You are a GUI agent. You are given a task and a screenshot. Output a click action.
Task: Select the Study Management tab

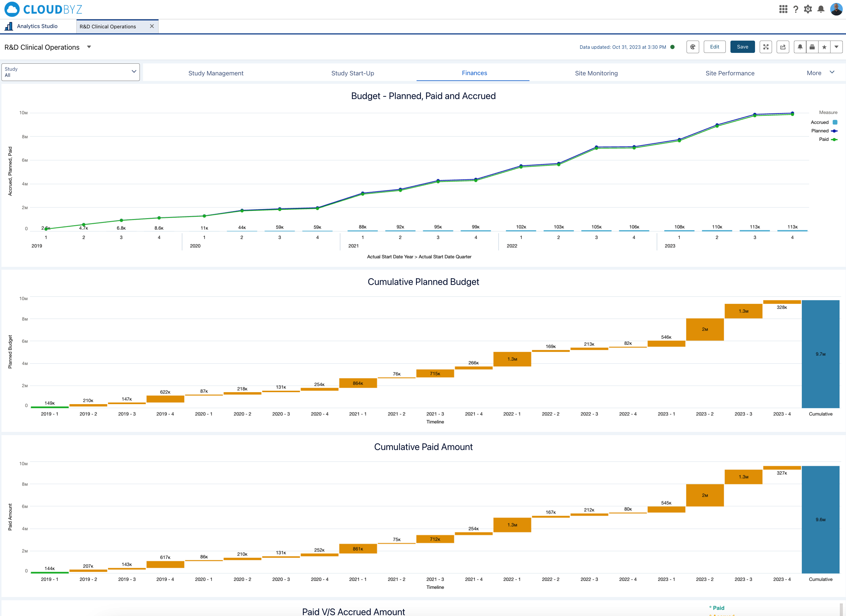coord(216,73)
